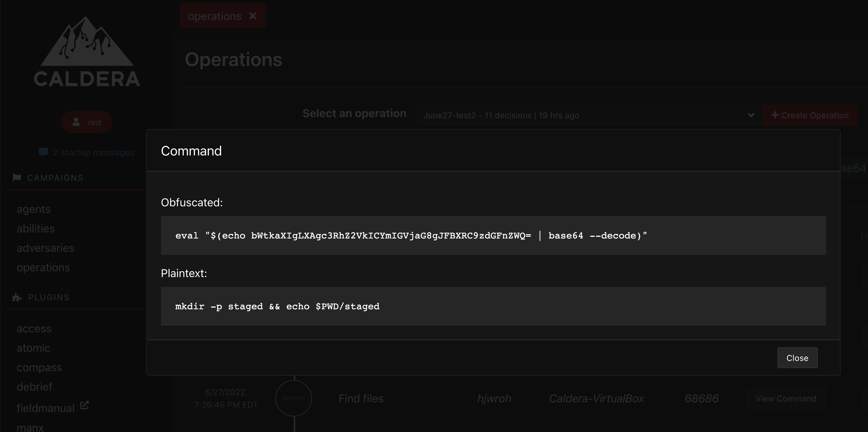Open the startup messages chat icon
The width and height of the screenshot is (868, 432).
[43, 152]
